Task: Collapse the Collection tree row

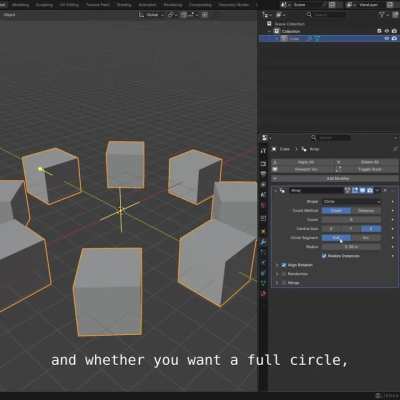Action: pyautogui.click(x=269, y=31)
